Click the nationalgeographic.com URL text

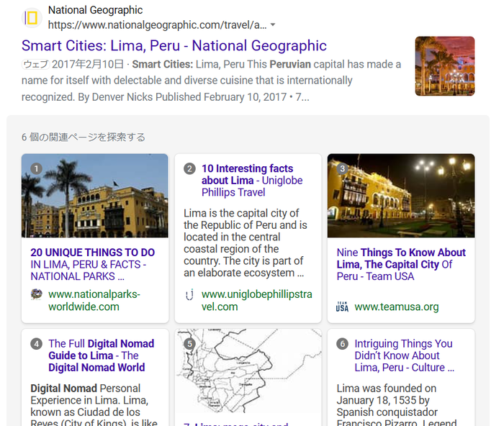tap(157, 24)
